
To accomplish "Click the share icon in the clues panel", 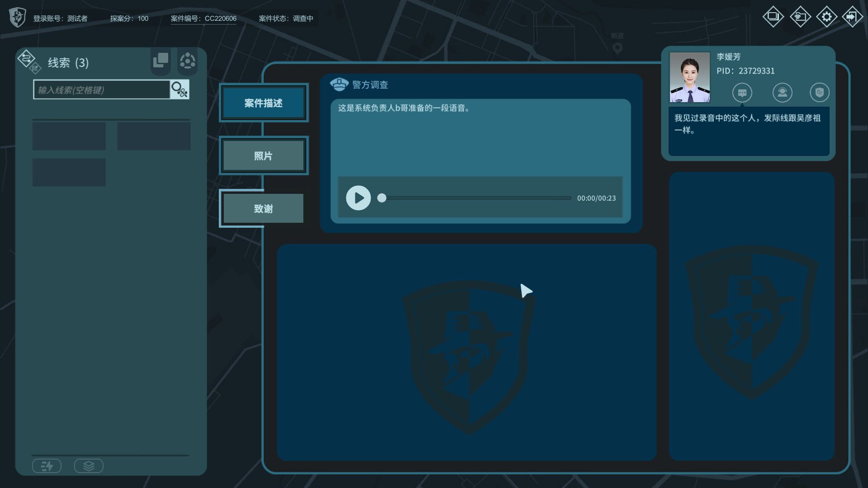I will [188, 61].
